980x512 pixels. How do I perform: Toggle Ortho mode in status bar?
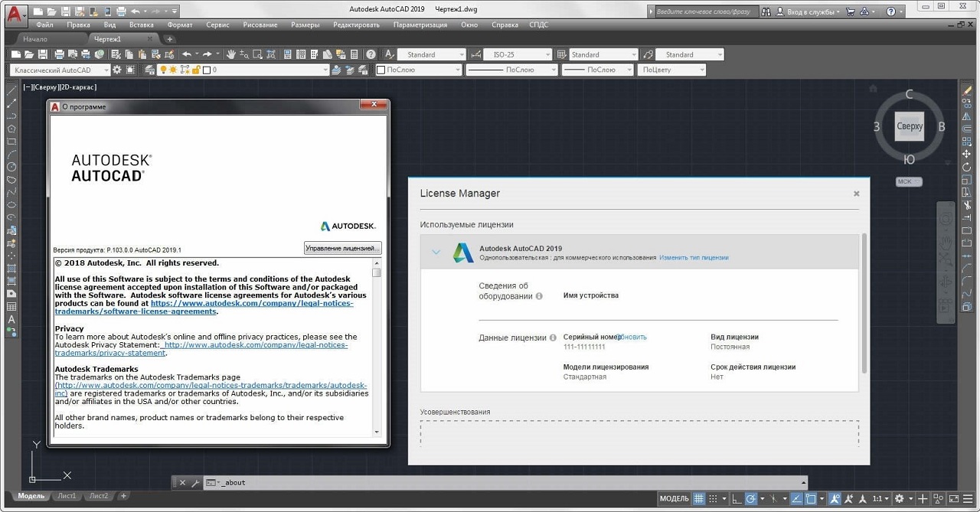tap(736, 498)
